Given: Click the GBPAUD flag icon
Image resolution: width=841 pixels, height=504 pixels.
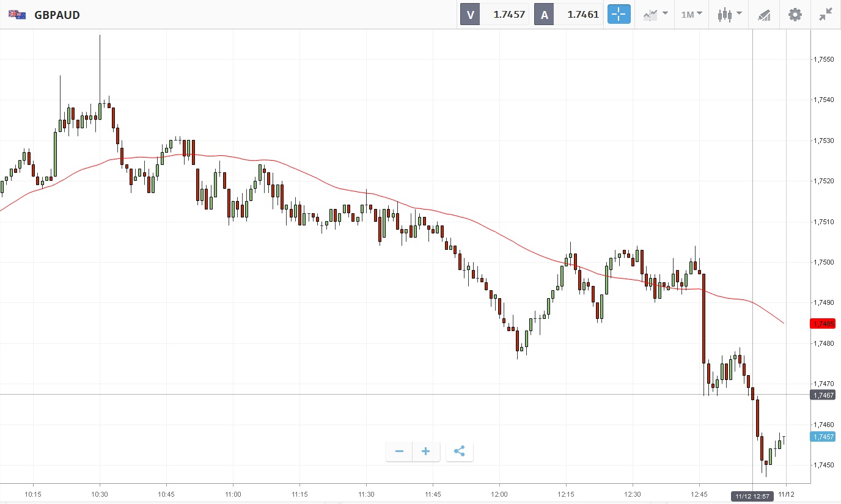Looking at the screenshot, I should click(17, 15).
